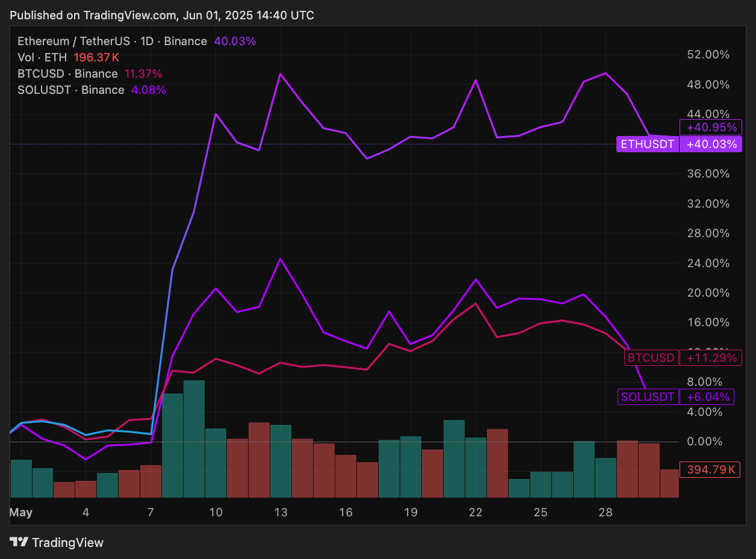Click the '16' date on time axis
This screenshot has height=559, width=756.
tap(345, 513)
